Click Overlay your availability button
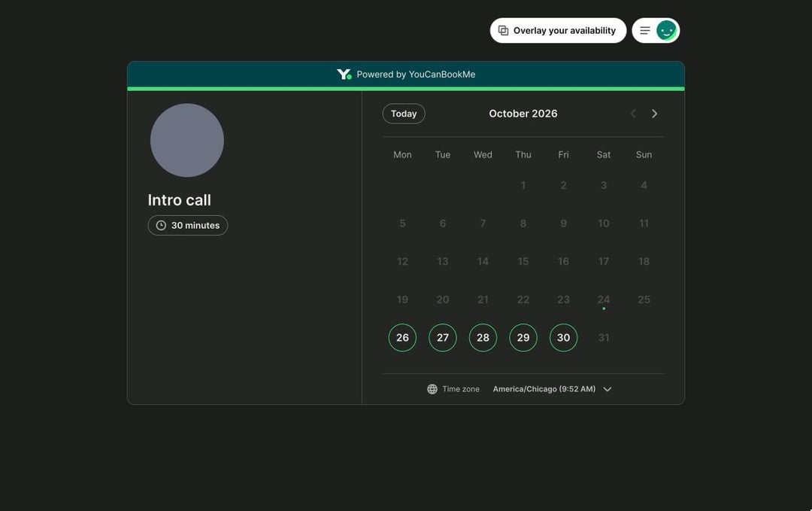Viewport: 812px width, 511px height. tap(558, 31)
